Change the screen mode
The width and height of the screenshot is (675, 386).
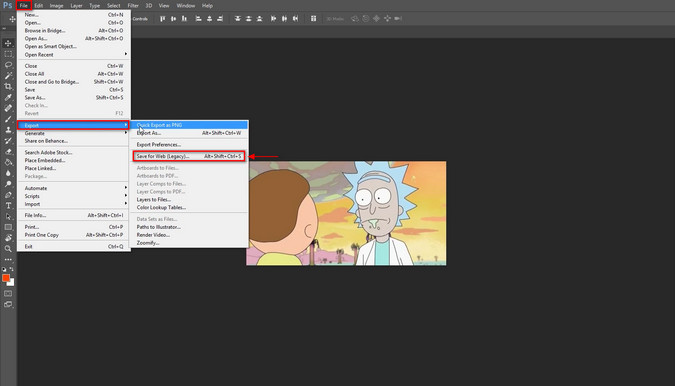point(8,305)
